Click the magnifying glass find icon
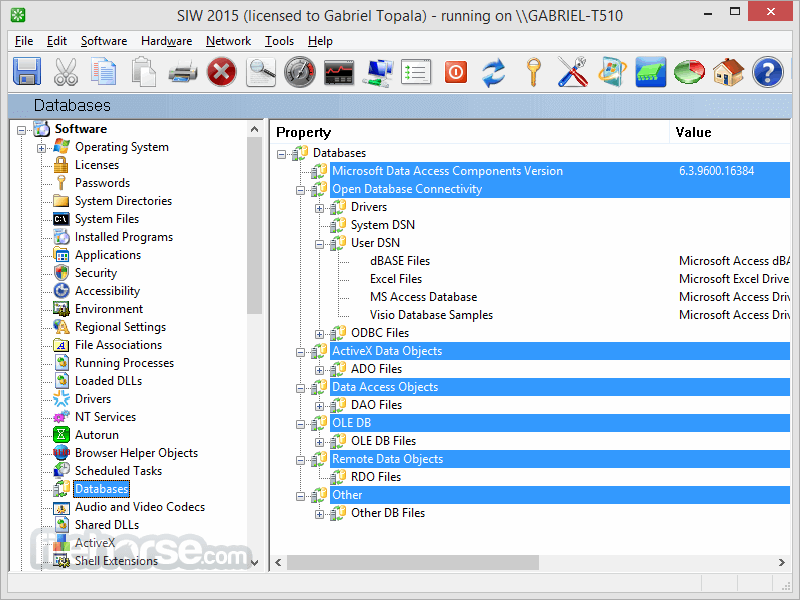The image size is (800, 600). pos(261,71)
